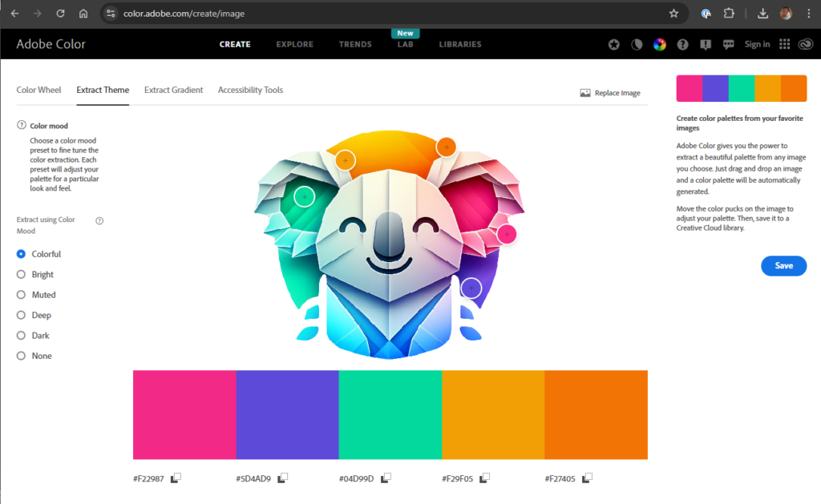Image resolution: width=821 pixels, height=504 pixels.
Task: Switch to the Color Wheel tab
Action: (x=38, y=90)
